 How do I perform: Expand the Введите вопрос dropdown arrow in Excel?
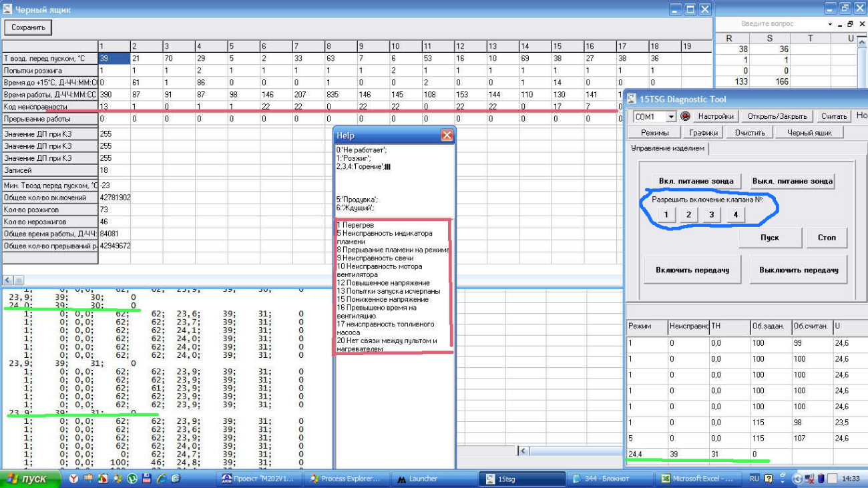click(829, 24)
